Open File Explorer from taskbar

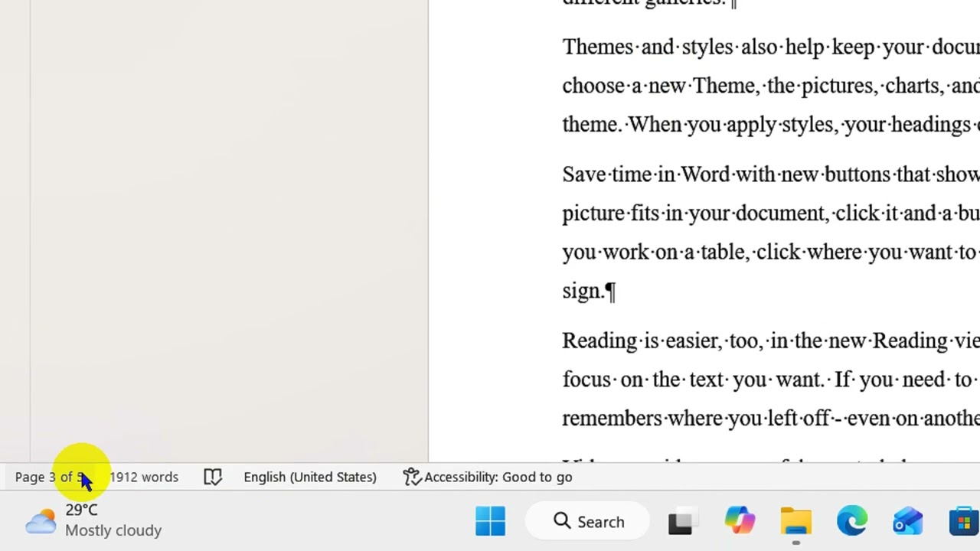tap(796, 522)
